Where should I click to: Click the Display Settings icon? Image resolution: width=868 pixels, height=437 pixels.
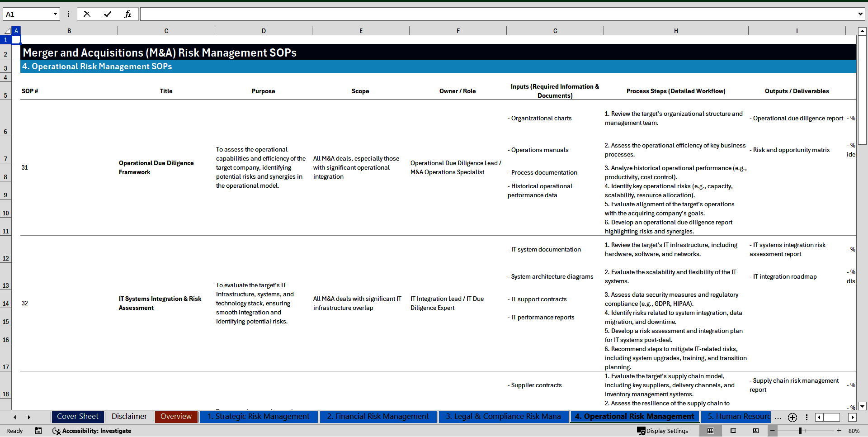click(x=642, y=431)
